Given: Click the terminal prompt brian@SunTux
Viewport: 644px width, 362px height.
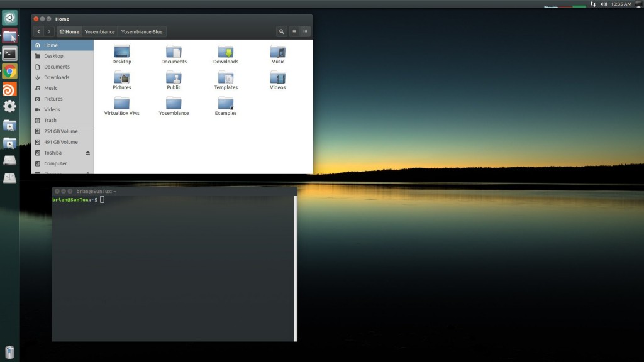Looking at the screenshot, I should click(x=70, y=200).
